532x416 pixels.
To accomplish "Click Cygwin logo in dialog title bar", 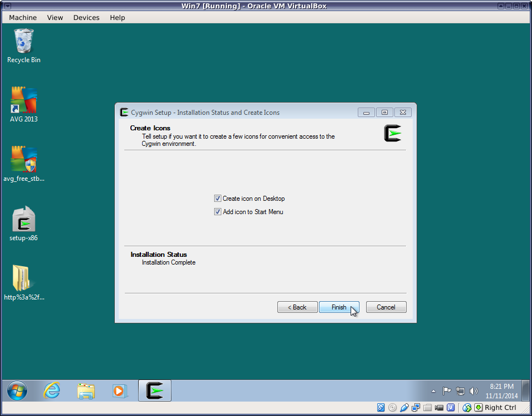I will coord(124,112).
